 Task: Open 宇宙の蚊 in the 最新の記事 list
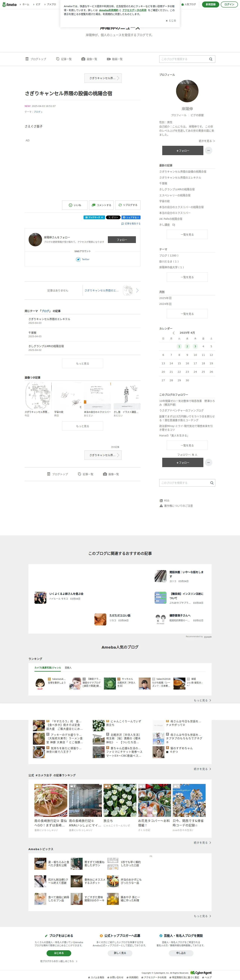[x=165, y=201]
